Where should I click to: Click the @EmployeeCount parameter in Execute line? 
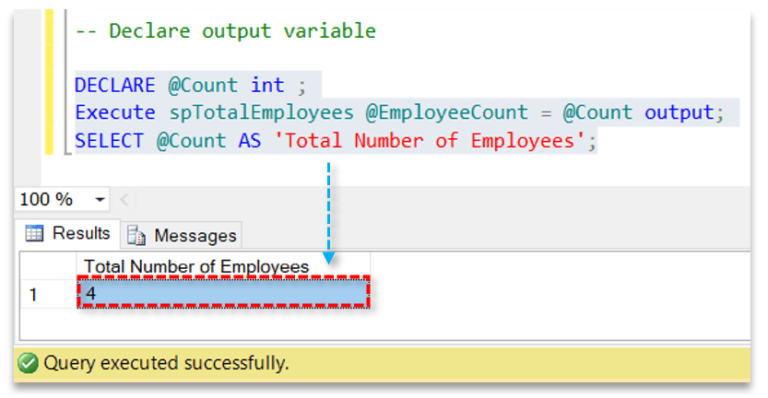click(447, 113)
